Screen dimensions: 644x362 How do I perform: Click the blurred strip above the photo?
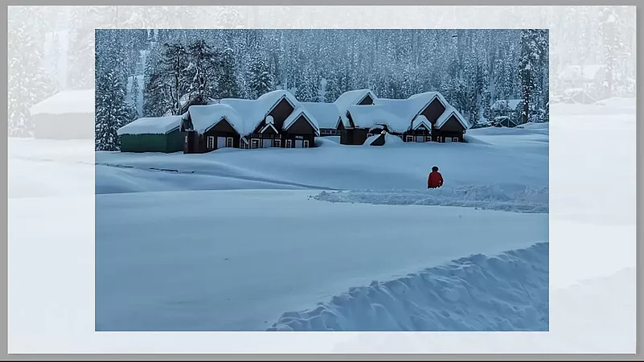[x=322, y=18]
